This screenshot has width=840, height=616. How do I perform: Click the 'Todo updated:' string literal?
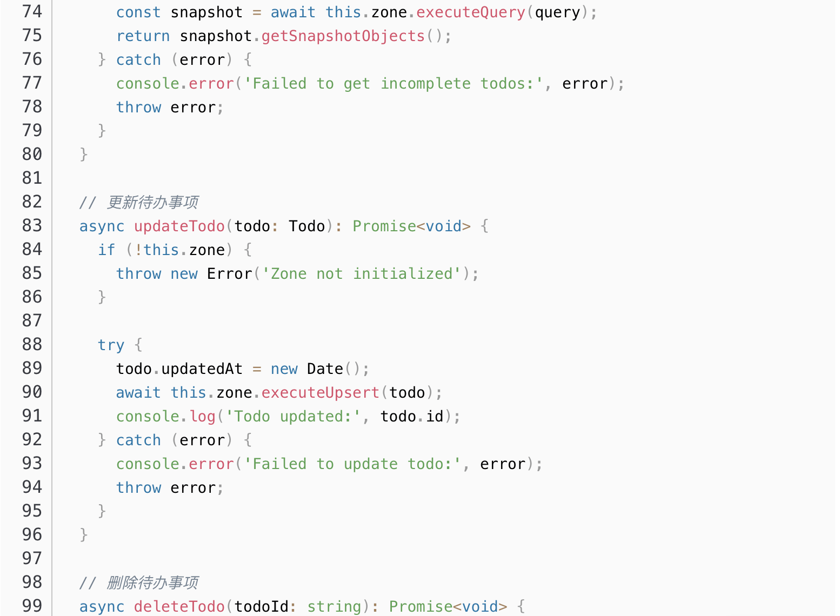click(293, 416)
